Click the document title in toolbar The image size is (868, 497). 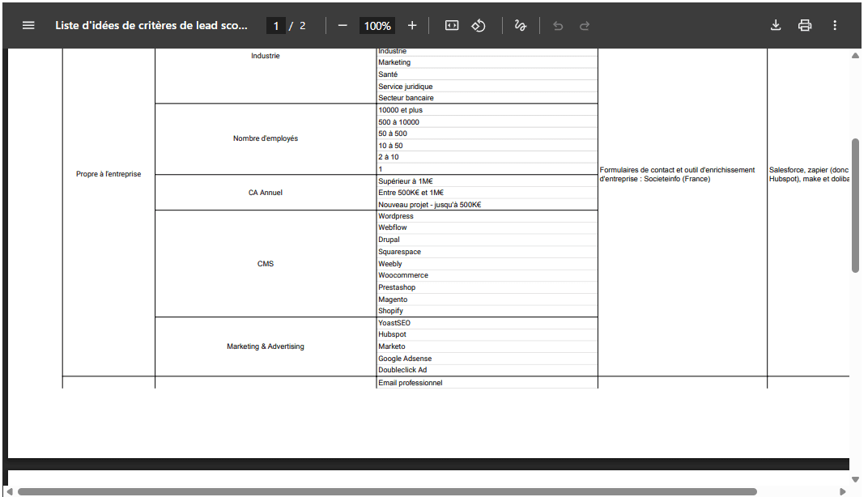click(151, 25)
